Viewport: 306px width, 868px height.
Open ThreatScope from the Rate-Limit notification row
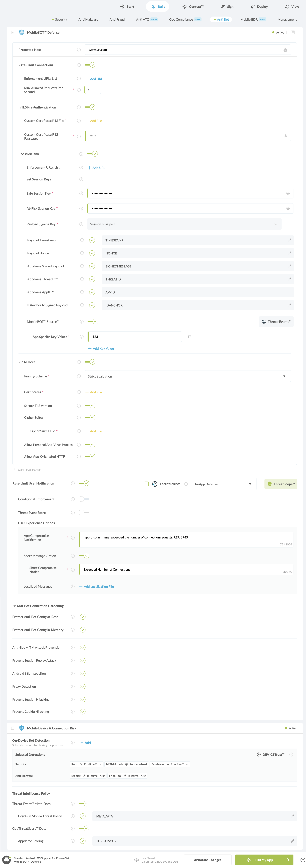(x=281, y=484)
